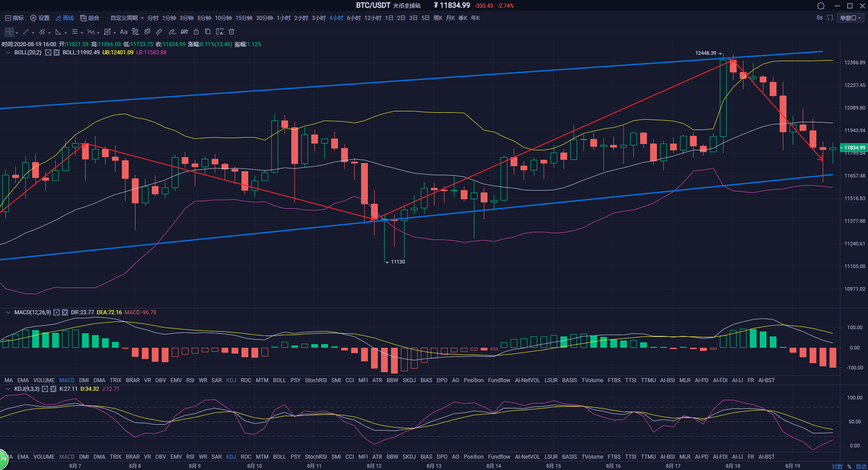868x470 pixels.
Task: Click the trash icon to delete drawings
Action: pos(231,32)
